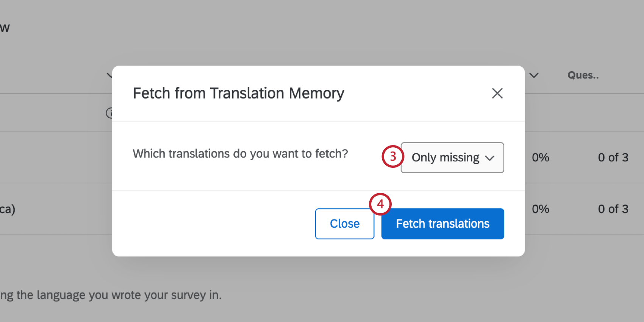Click the dialog title Fetch from Translation Memory

click(x=238, y=93)
